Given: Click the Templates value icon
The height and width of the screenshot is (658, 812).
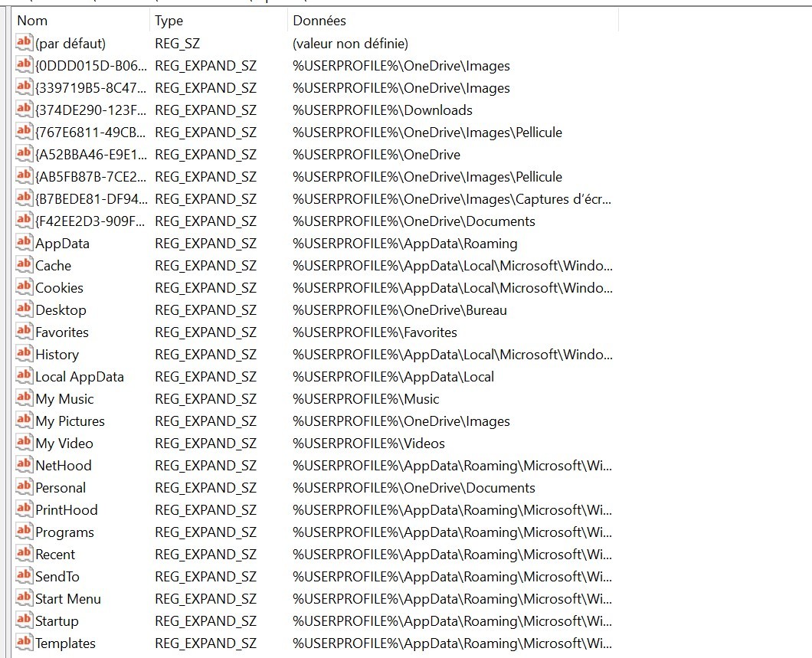Looking at the screenshot, I should point(25,643).
